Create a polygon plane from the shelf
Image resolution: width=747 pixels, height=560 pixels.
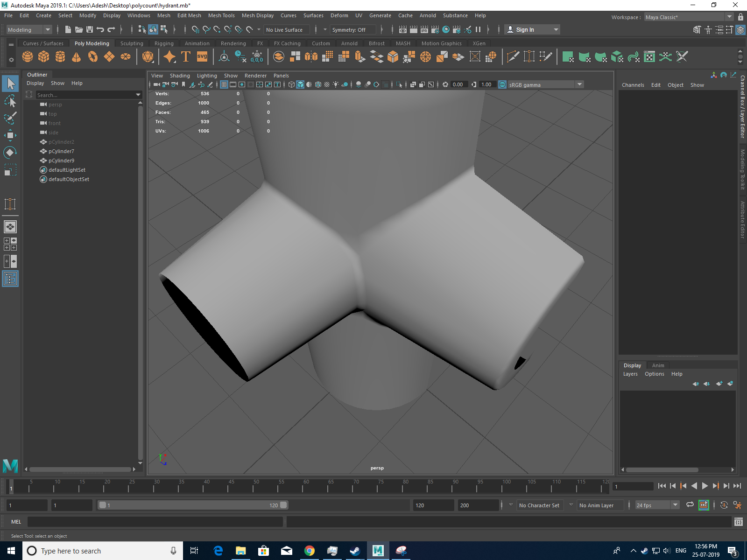coord(109,57)
